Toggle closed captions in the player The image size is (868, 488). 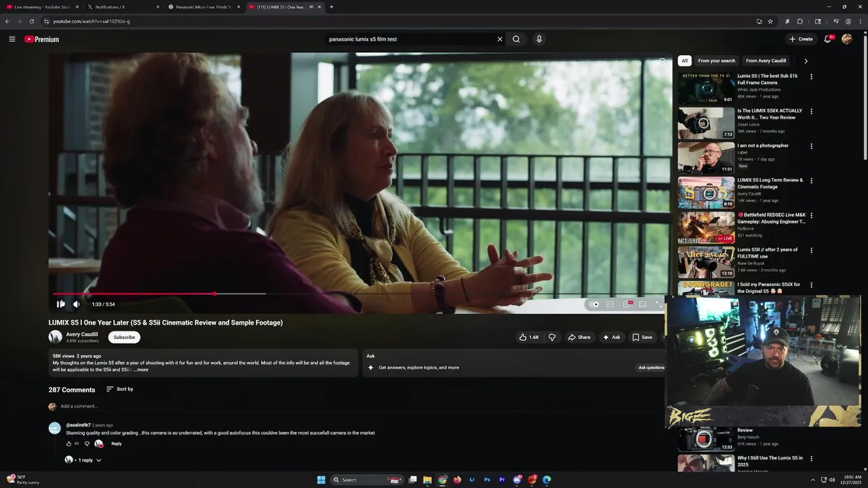(610, 304)
